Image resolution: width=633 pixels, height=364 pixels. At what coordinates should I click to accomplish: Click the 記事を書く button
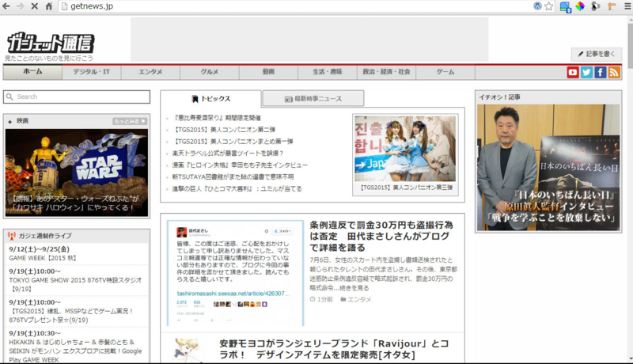point(597,54)
